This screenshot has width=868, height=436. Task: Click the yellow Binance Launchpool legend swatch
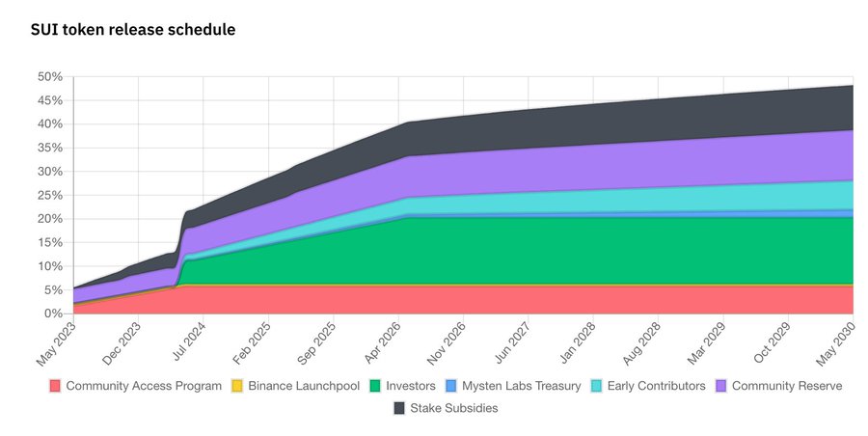237,386
